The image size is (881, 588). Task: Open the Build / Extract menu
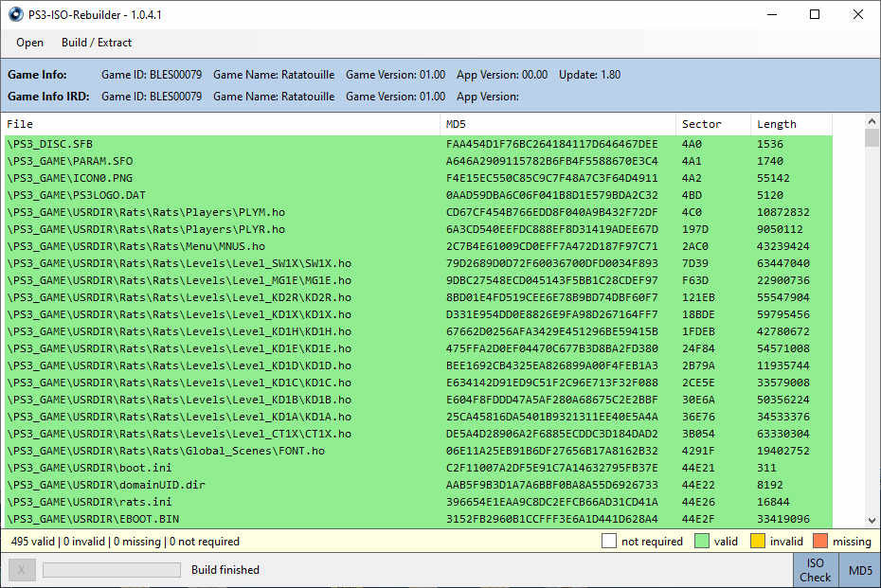click(x=97, y=43)
